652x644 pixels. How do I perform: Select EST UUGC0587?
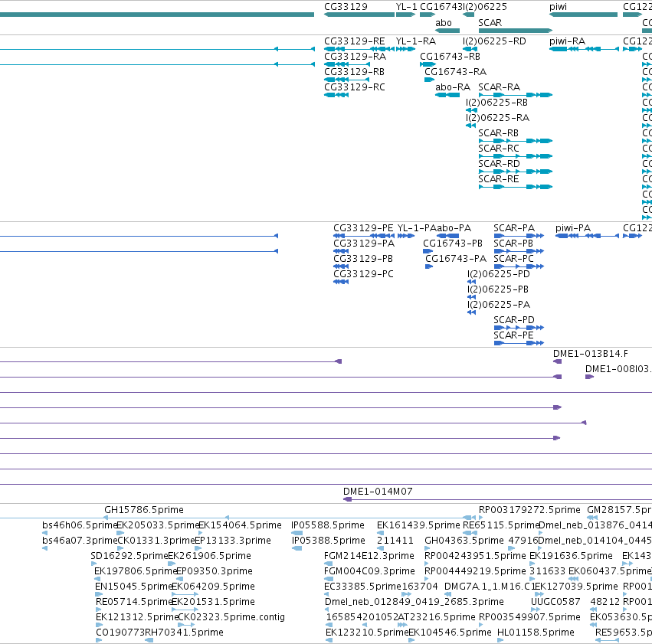(535, 610)
